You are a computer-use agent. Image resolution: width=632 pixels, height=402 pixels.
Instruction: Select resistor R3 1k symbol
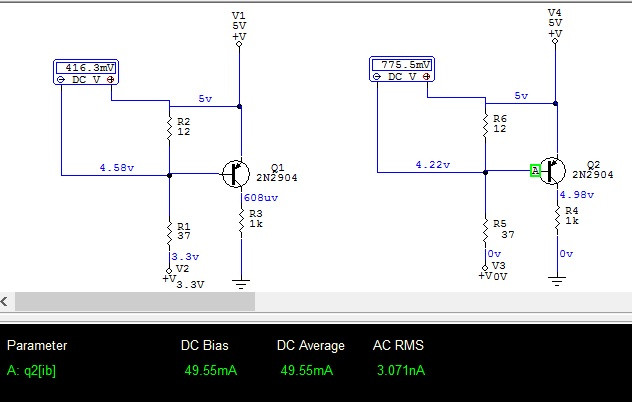[x=241, y=220]
